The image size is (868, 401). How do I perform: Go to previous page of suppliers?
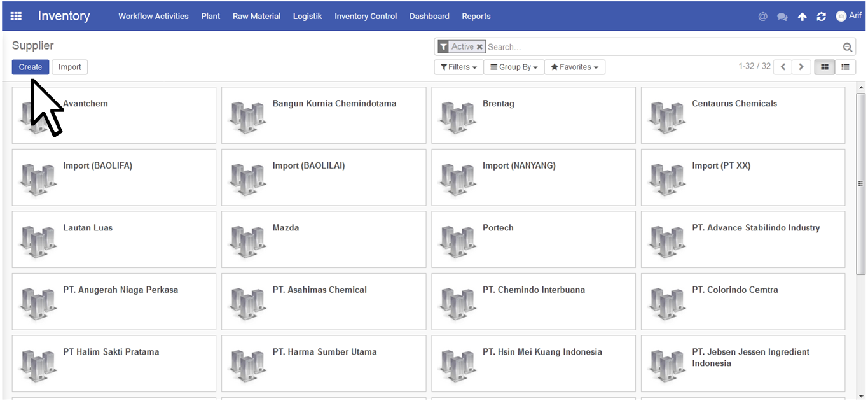coord(783,67)
